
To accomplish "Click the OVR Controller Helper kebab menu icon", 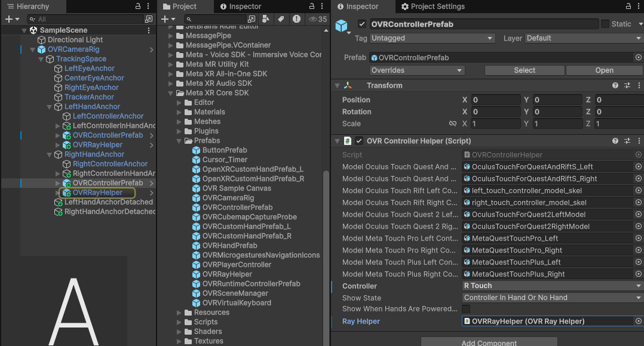I will point(639,141).
